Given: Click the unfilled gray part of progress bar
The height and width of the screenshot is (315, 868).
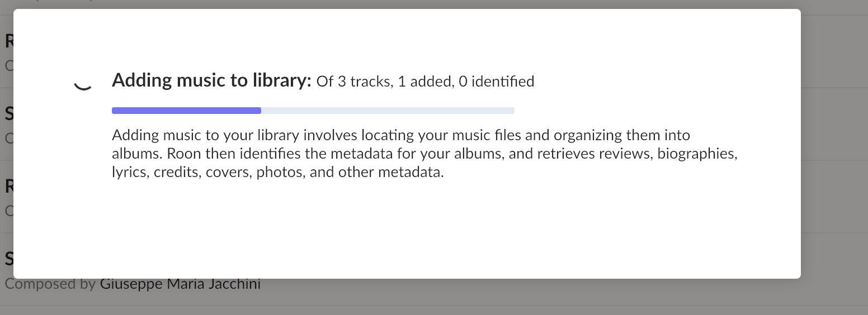Looking at the screenshot, I should 388,111.
